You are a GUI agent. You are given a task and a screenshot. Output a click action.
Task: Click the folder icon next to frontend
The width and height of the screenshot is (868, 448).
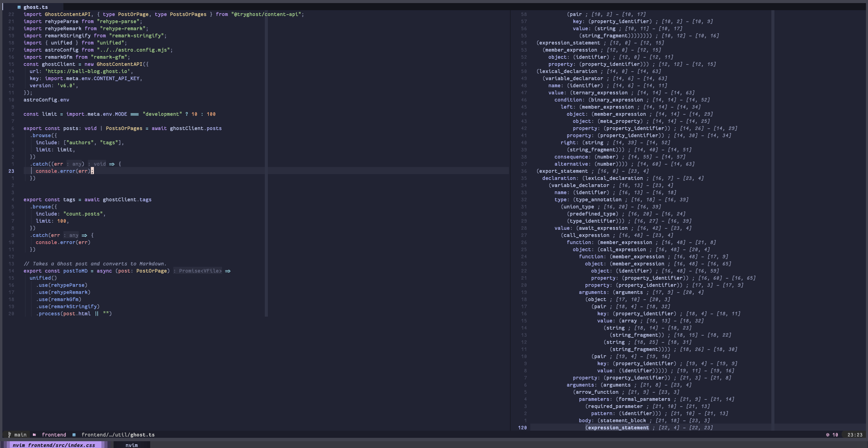35,435
